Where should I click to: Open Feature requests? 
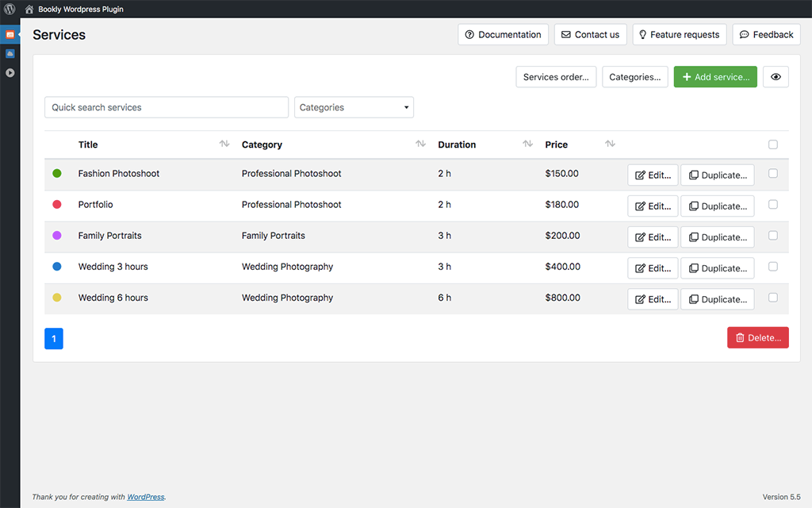pos(680,34)
